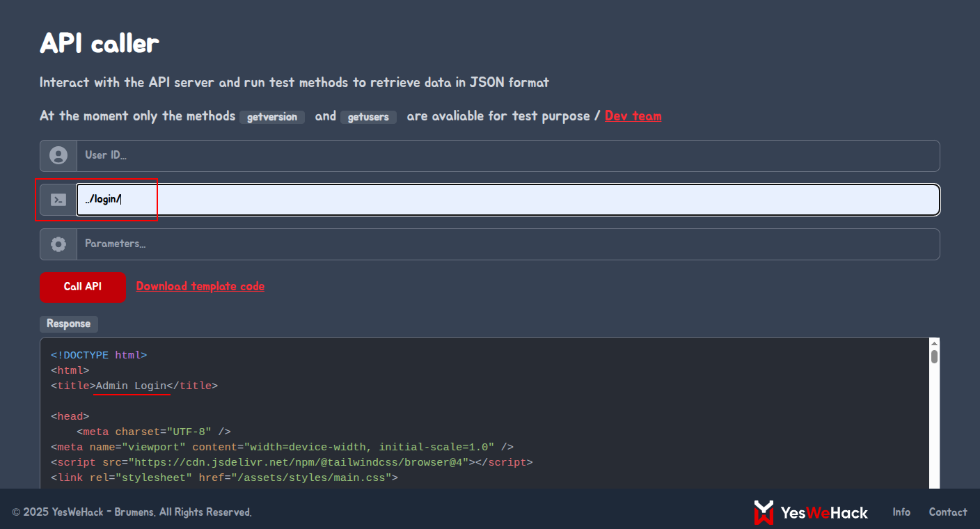Click the response scrollbar up arrow
Image resolution: width=980 pixels, height=529 pixels.
pyautogui.click(x=934, y=343)
